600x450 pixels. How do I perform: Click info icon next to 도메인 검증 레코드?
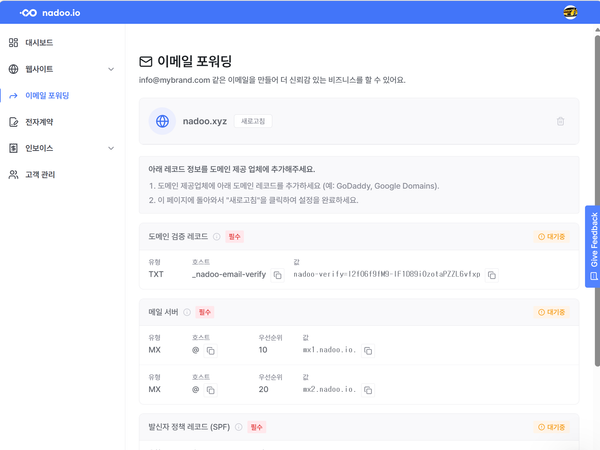tap(217, 236)
